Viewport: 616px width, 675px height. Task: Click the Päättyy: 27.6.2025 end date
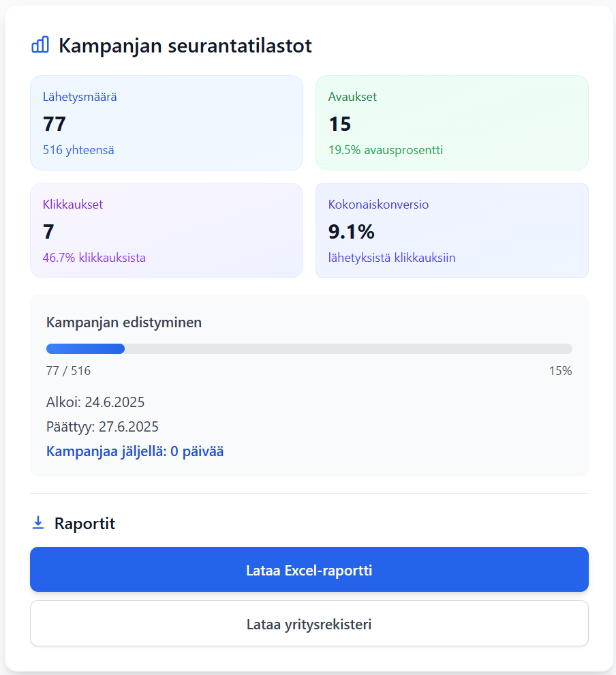click(102, 427)
